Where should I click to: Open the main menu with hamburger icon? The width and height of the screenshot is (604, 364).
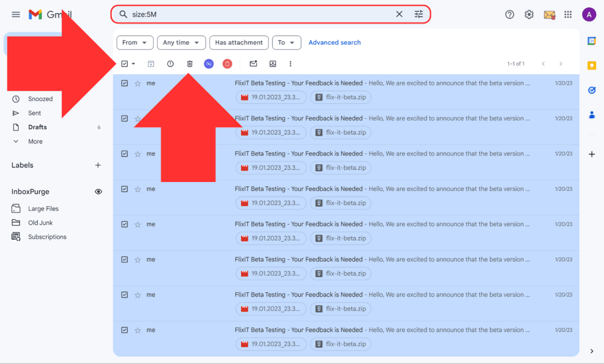pyautogui.click(x=15, y=14)
